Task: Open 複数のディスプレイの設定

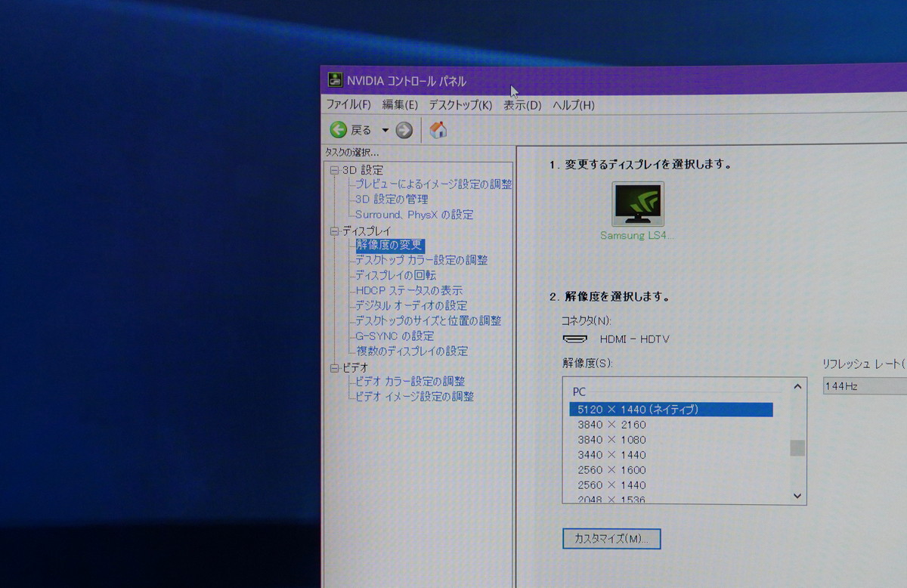Action: pyautogui.click(x=411, y=351)
